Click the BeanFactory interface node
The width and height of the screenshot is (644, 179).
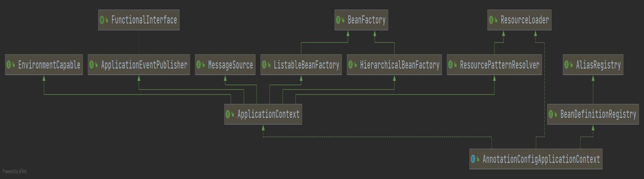point(361,20)
